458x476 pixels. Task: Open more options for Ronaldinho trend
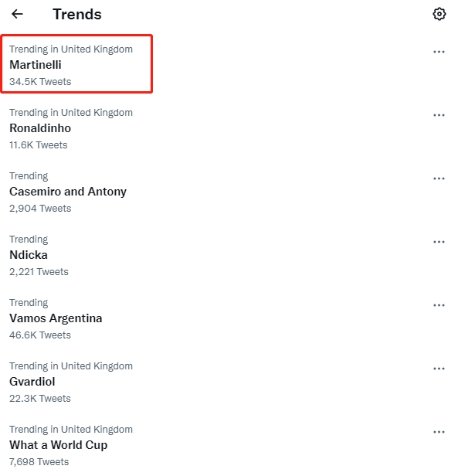pyautogui.click(x=439, y=115)
